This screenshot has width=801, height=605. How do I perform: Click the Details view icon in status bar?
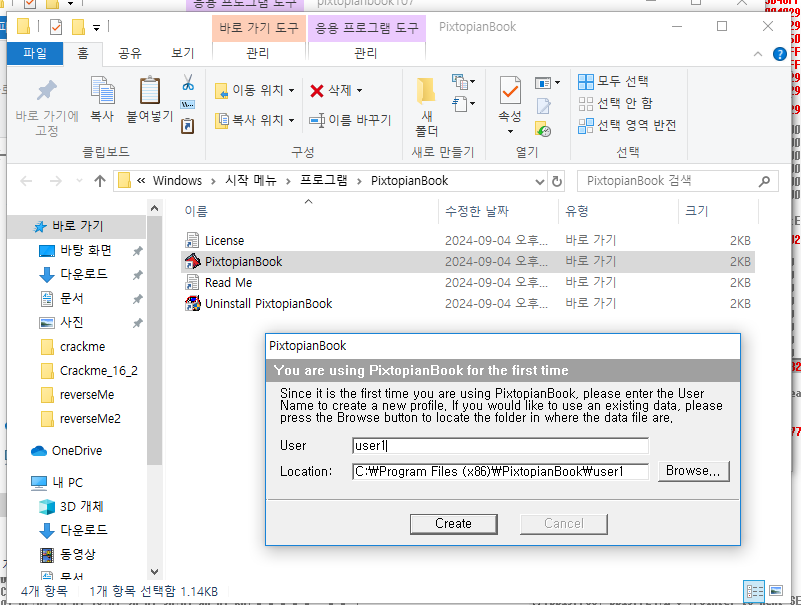755,591
